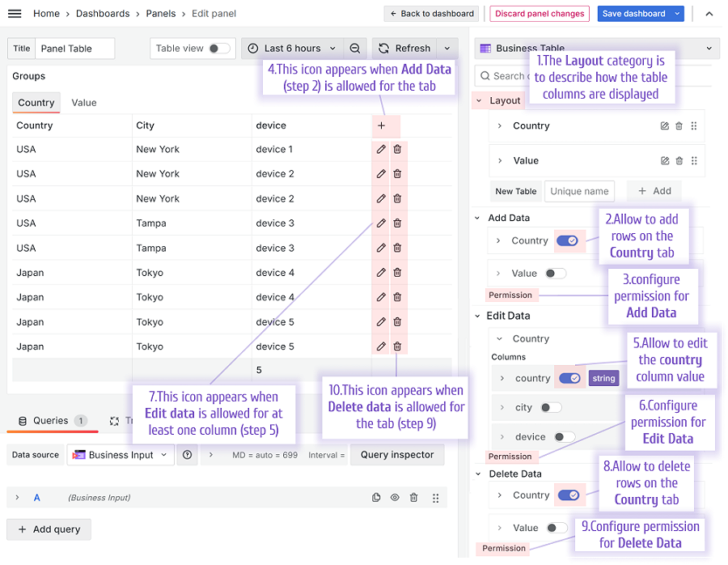Enable Add Data for the Value tab

point(556,274)
